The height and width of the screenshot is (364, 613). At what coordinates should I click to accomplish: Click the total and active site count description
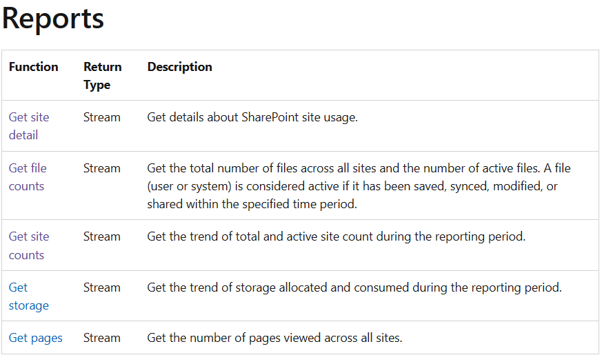336,236
